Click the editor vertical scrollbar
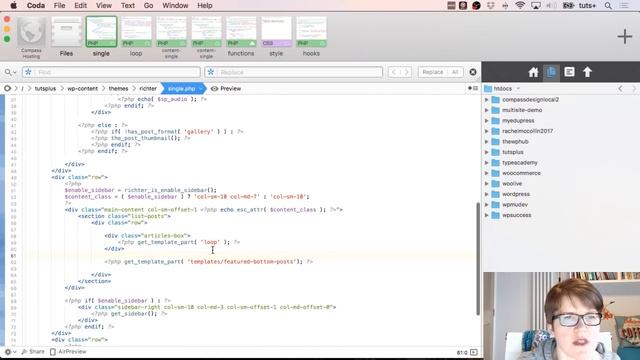The image size is (640, 360). (478, 259)
